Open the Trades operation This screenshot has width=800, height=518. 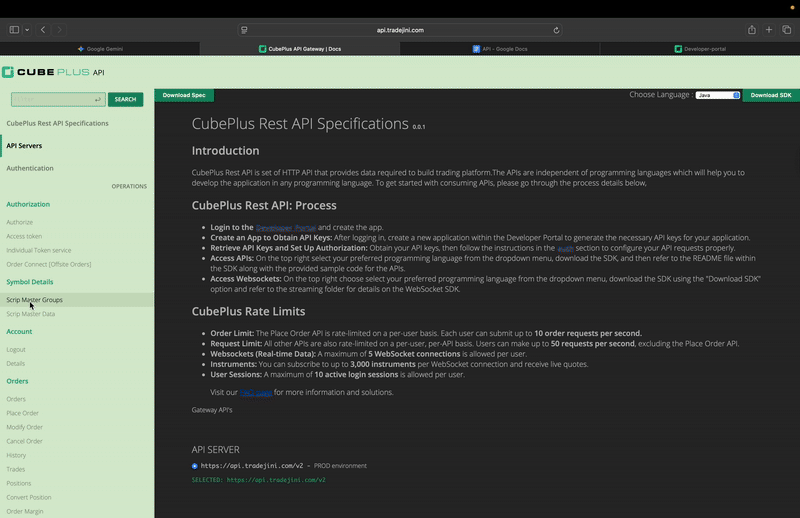tap(15, 469)
